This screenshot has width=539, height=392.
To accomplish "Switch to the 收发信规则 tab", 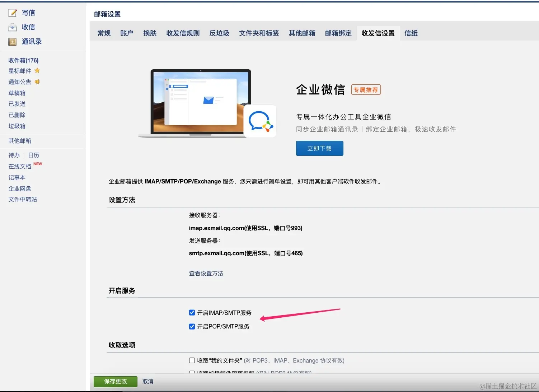I will tap(183, 33).
